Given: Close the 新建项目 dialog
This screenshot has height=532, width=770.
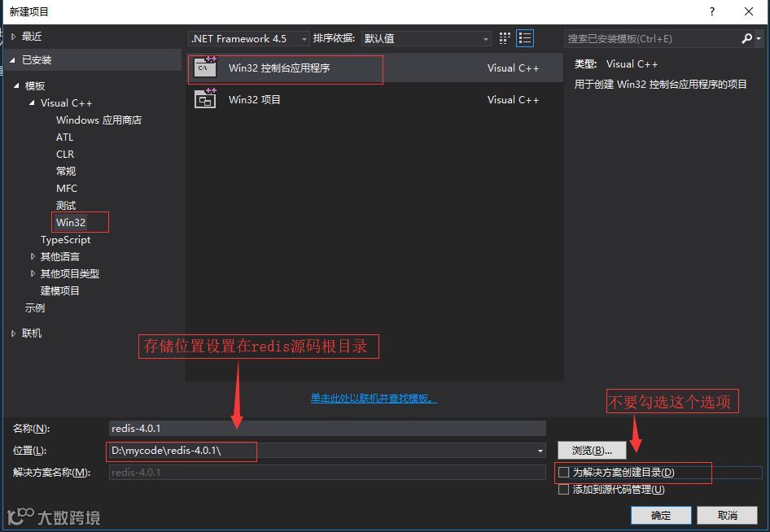Looking at the screenshot, I should click(x=748, y=11).
